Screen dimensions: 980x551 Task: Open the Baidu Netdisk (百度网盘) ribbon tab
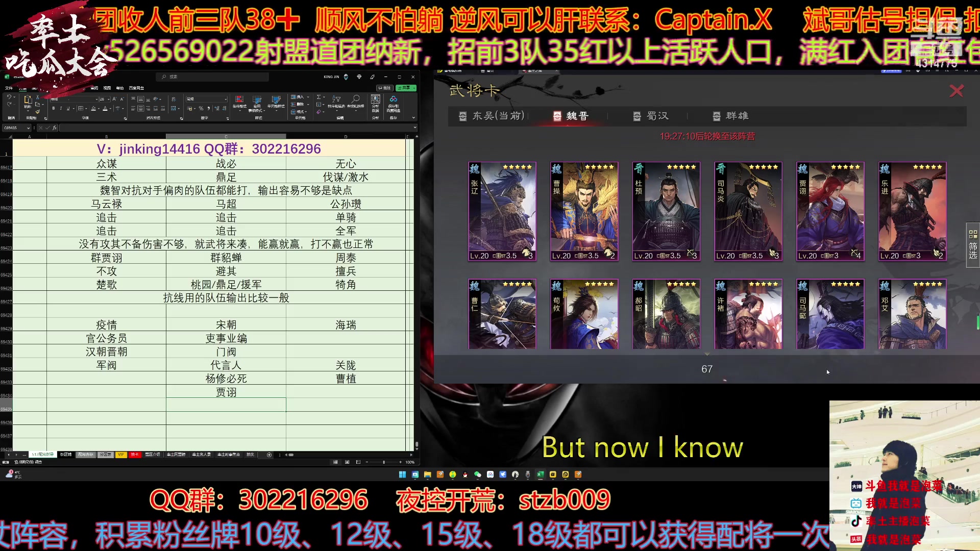click(x=136, y=88)
